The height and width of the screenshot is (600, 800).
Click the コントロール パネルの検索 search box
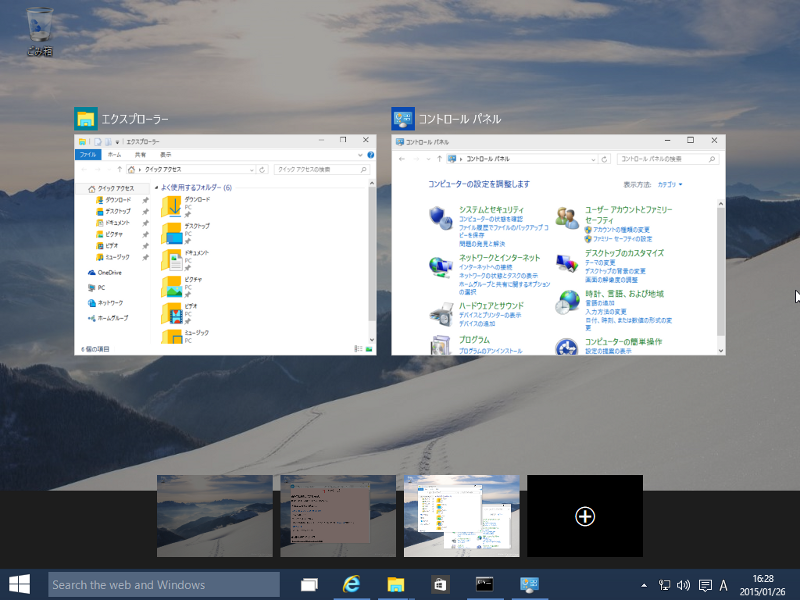coord(668,159)
